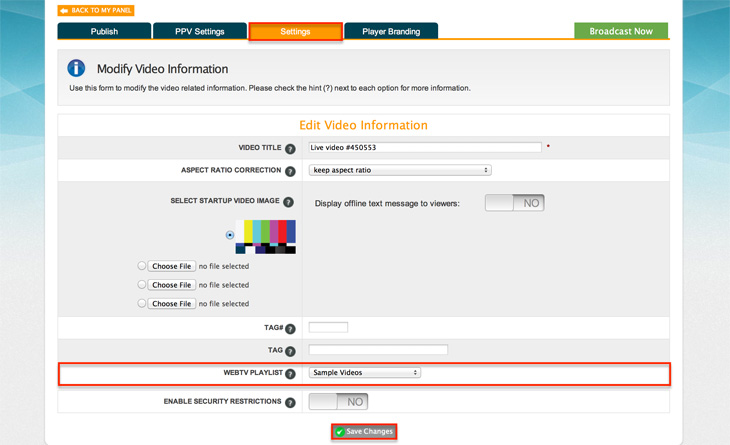Open the PPV Settings tab
This screenshot has height=445, width=730.
pyautogui.click(x=200, y=31)
